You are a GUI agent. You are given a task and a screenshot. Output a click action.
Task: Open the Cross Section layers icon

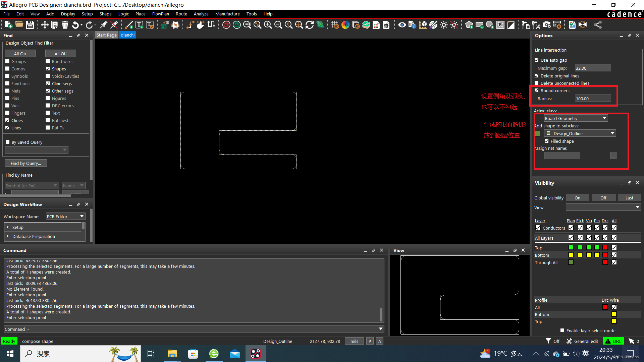tap(366, 25)
